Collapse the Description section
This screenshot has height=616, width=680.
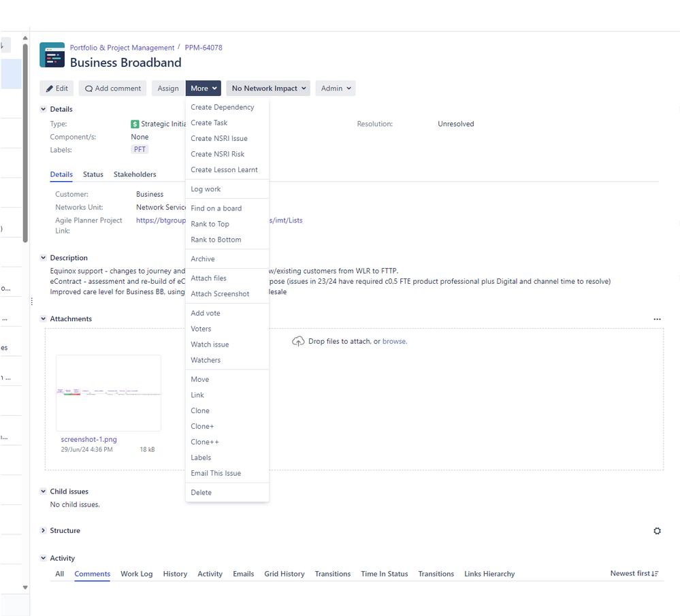click(43, 258)
